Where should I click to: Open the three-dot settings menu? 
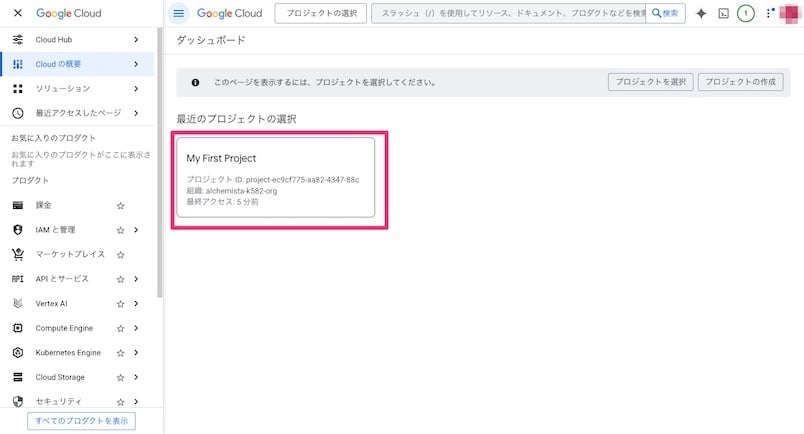[x=768, y=14]
